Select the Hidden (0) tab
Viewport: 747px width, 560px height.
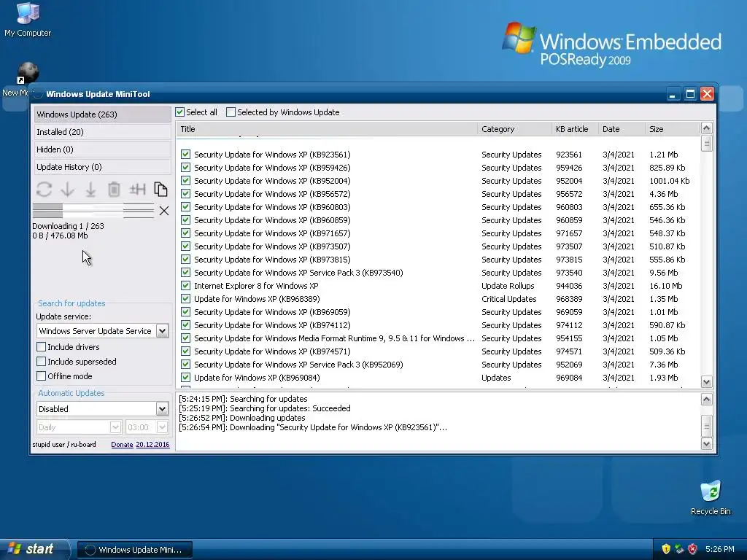tap(102, 149)
